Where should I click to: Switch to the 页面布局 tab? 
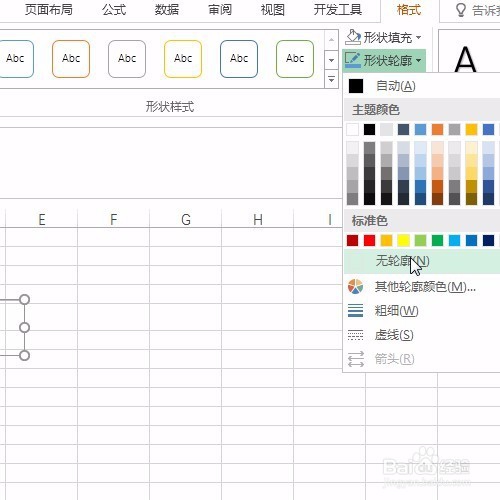pyautogui.click(x=49, y=10)
